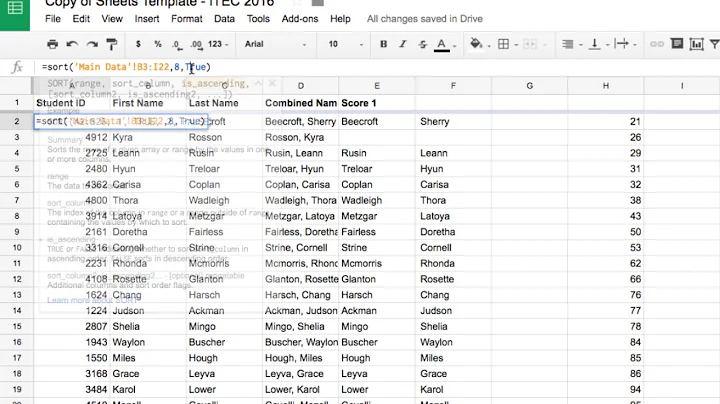
Task: Select row 15 header
Action: coord(17,326)
